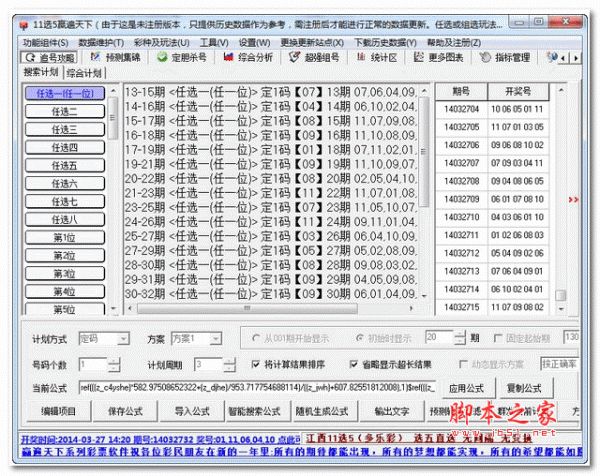Click the 导入公式 button
The width and height of the screenshot is (600, 476).
click(192, 411)
